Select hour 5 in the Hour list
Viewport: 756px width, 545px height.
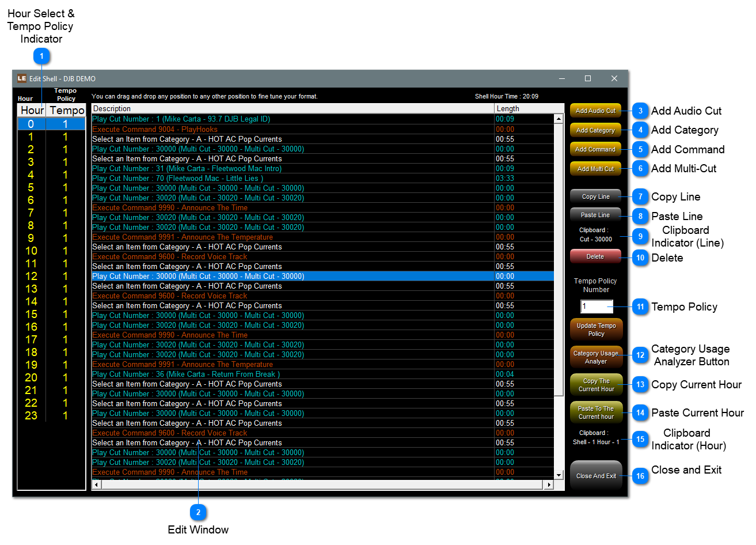click(x=51, y=187)
